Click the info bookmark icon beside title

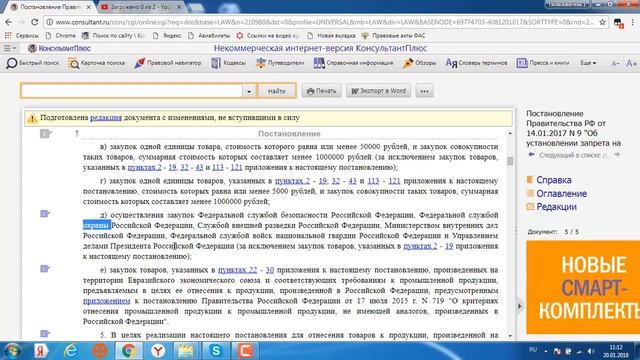[x=45, y=133]
